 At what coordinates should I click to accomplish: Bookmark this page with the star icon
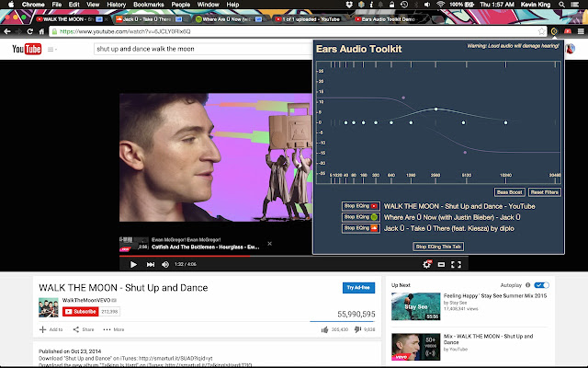[541, 31]
